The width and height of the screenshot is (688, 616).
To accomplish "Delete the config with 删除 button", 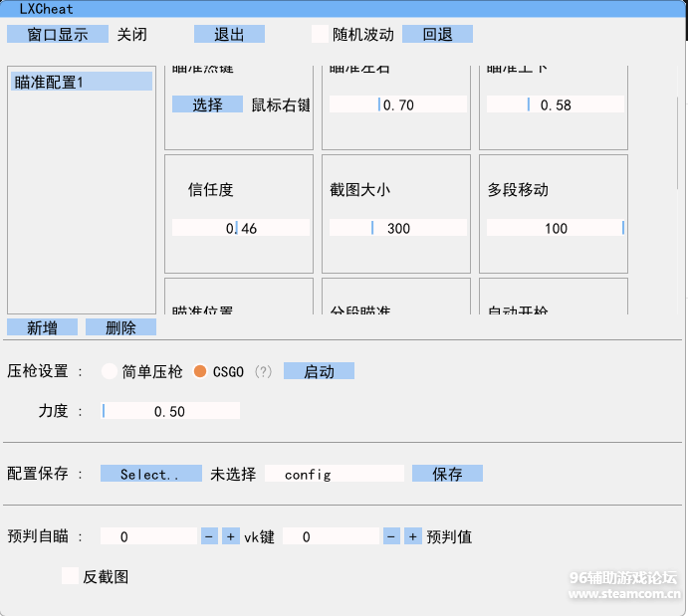I will 120,327.
